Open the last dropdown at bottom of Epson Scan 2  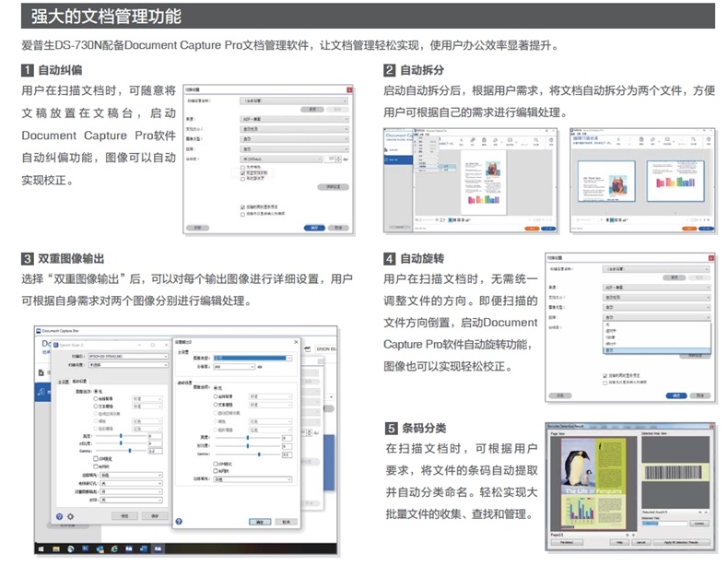point(132,500)
